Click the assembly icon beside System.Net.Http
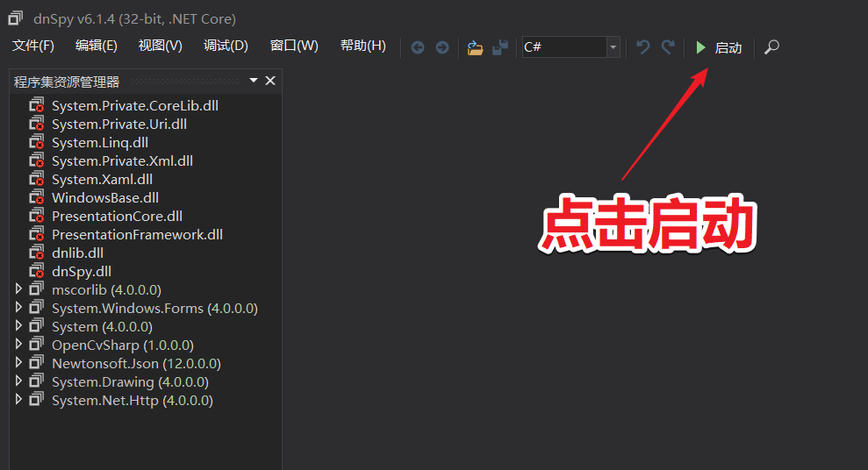Screen dimensions: 868x470 tap(37, 399)
